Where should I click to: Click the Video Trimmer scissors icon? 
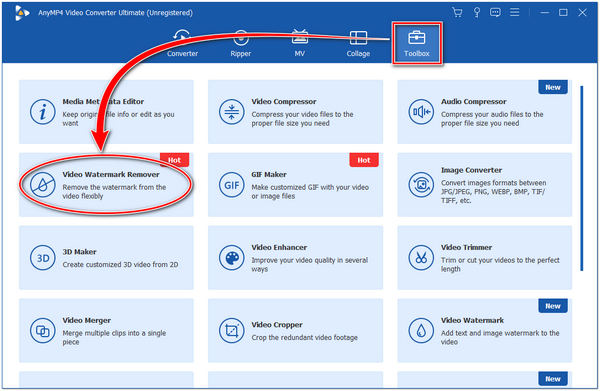[421, 258]
